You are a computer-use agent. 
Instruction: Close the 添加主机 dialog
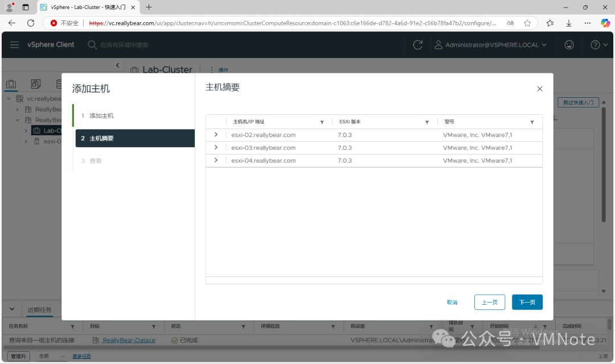click(x=540, y=89)
